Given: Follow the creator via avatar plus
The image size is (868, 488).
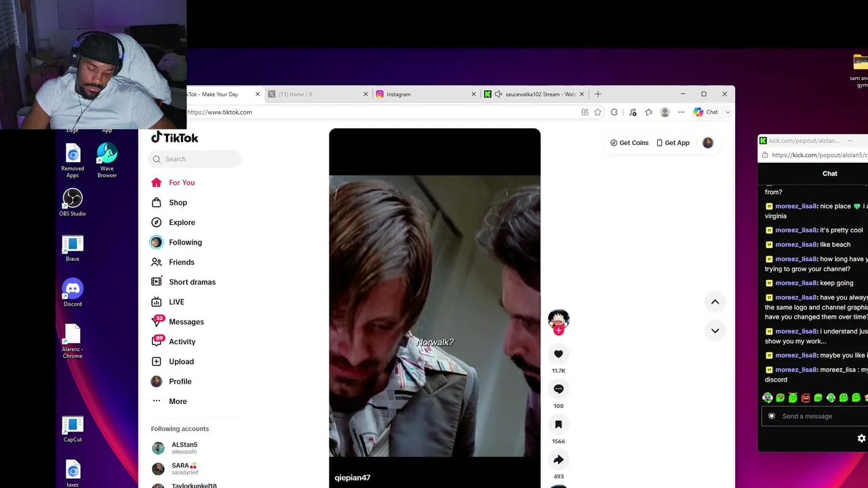Looking at the screenshot, I should tap(559, 331).
